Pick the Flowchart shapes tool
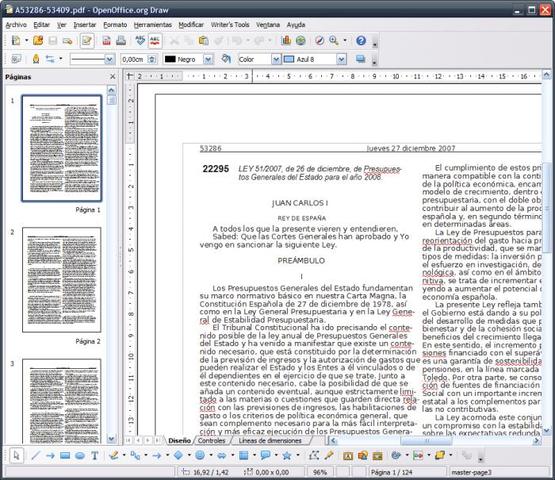This screenshot has width=555, height=480. [x=243, y=456]
